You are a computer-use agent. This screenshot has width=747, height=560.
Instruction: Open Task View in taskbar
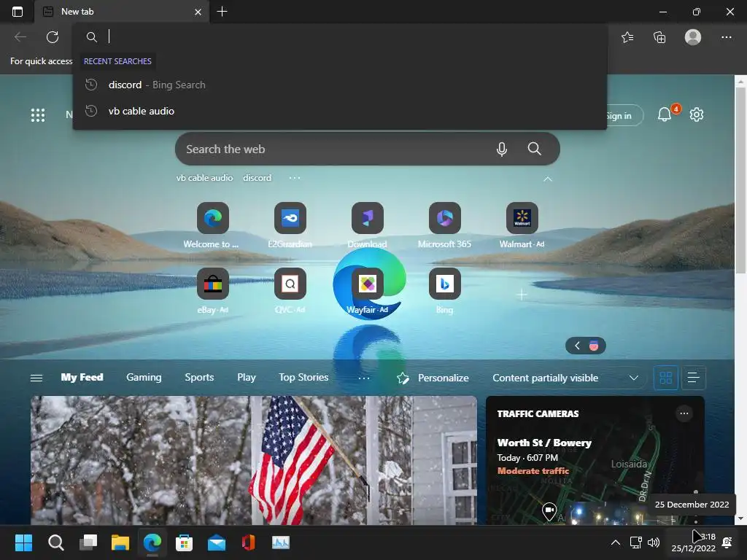point(88,542)
